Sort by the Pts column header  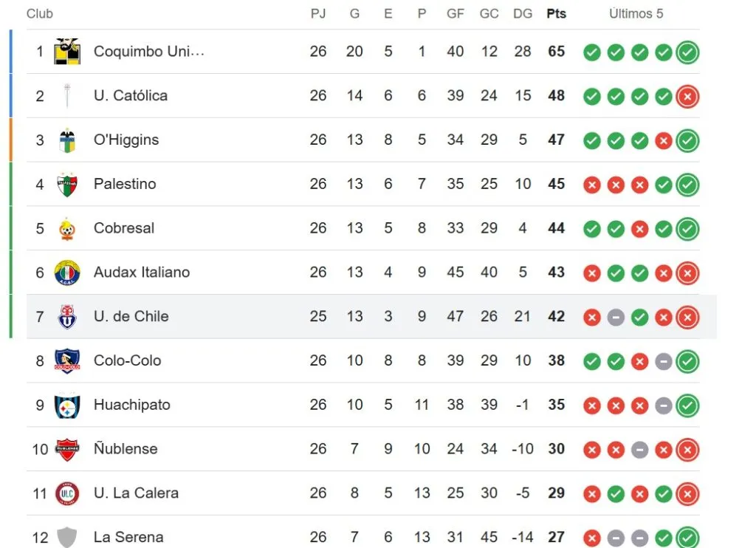[x=555, y=13]
